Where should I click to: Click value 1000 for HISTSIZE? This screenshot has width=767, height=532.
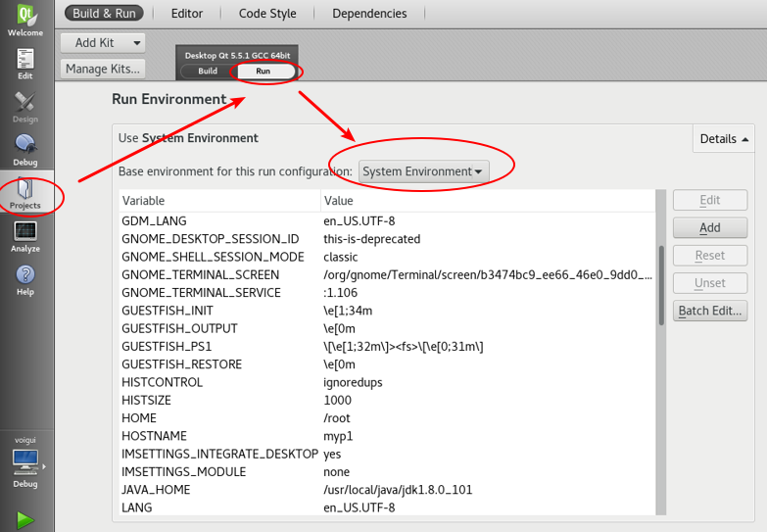point(338,401)
